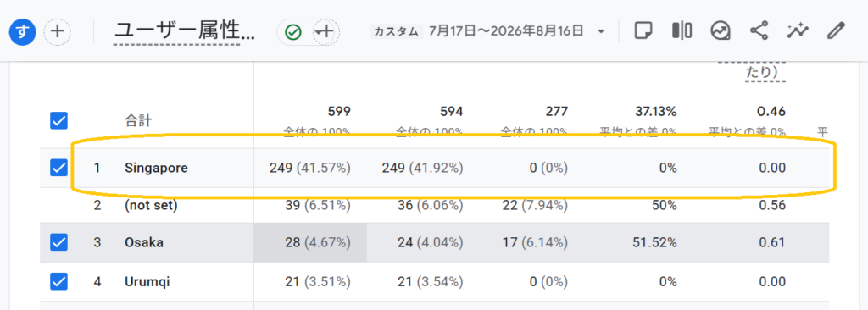The height and width of the screenshot is (310, 868).
Task: Click the green check status icon
Action: point(292,32)
